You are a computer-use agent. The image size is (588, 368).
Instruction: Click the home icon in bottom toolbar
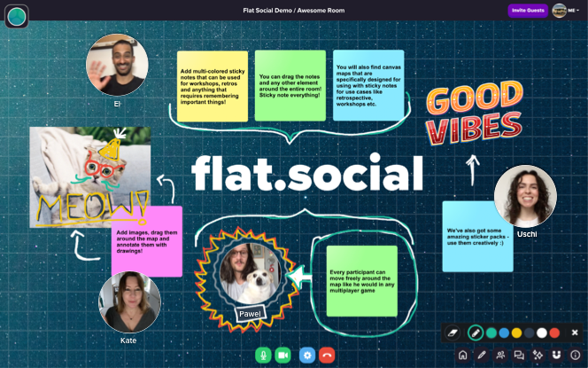463,355
